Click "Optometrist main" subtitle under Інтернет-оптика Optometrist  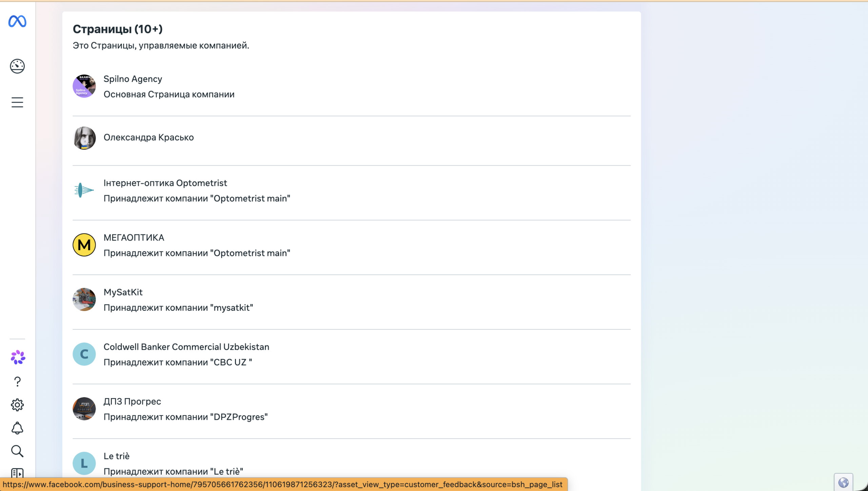tap(197, 199)
